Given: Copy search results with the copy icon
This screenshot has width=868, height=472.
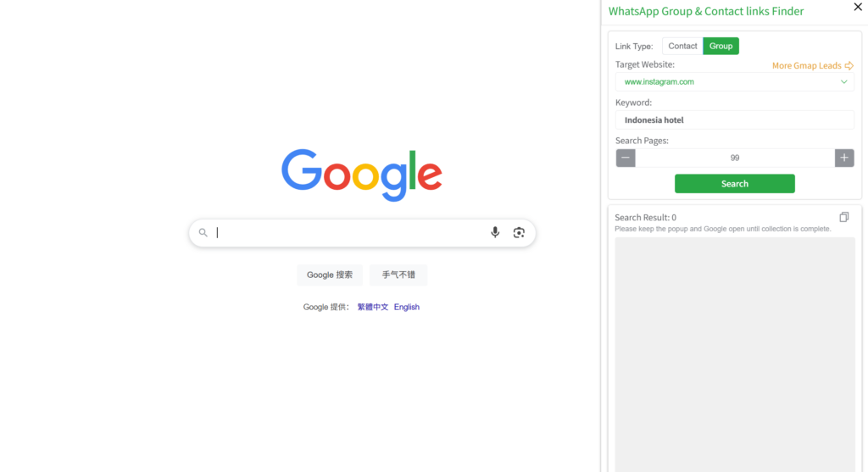Looking at the screenshot, I should click(843, 217).
